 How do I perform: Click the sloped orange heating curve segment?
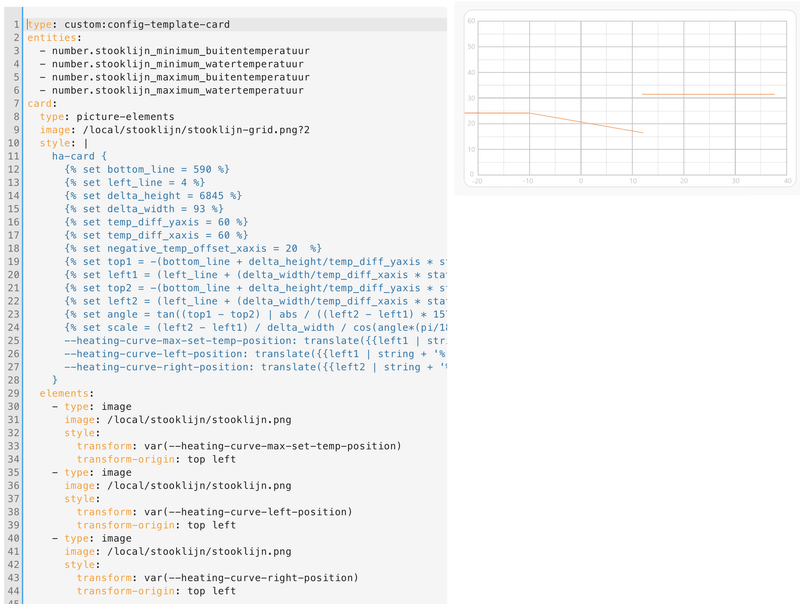tap(586, 123)
